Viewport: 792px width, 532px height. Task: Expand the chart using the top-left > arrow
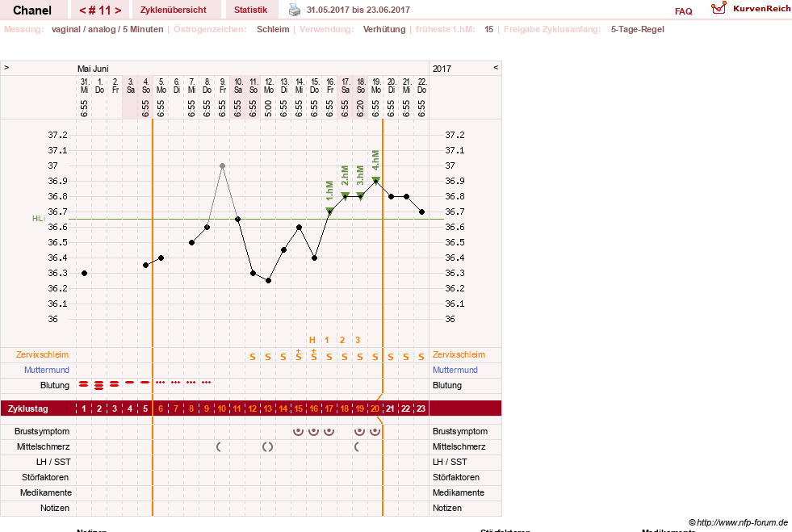point(6,67)
